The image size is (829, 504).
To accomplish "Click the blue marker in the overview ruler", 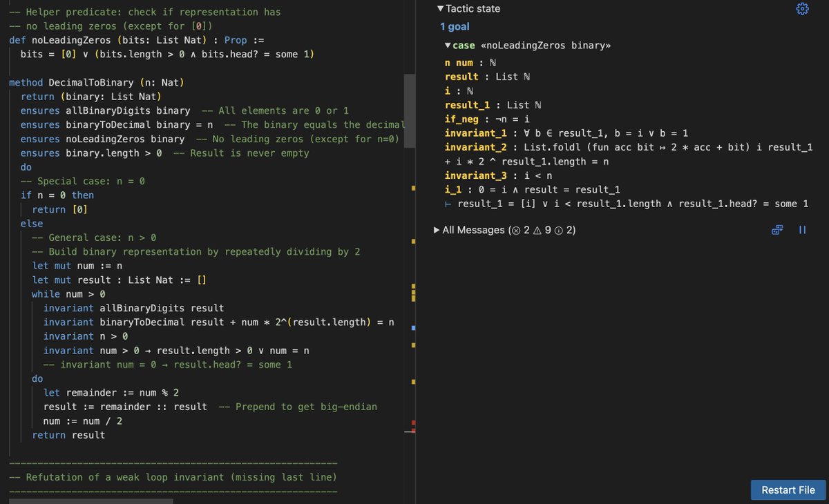I will tap(413, 327).
